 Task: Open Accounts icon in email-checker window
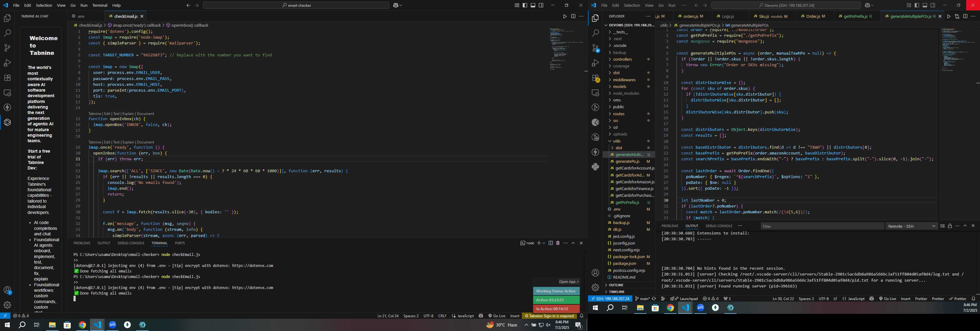[7, 290]
